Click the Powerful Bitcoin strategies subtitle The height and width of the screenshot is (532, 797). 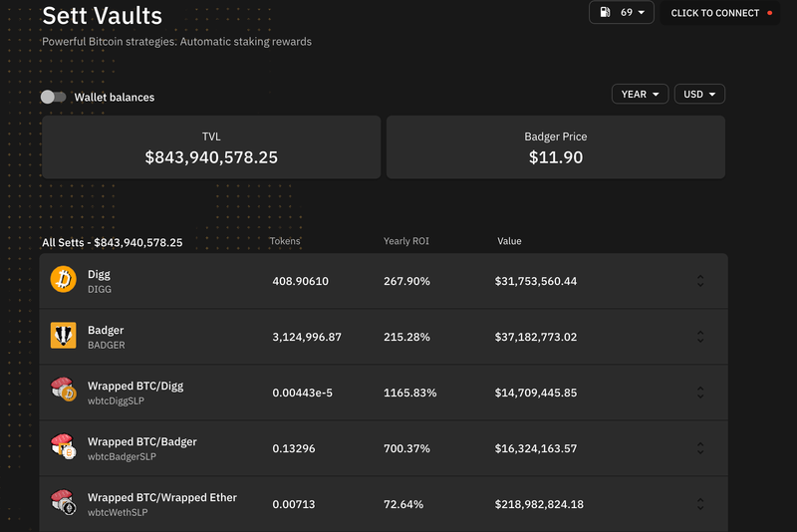(177, 42)
